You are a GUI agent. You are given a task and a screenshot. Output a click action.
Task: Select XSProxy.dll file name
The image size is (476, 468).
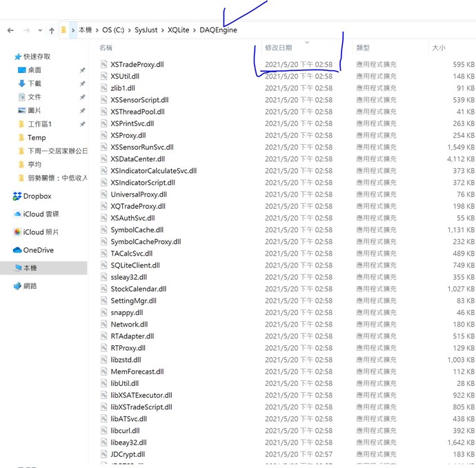[128, 135]
